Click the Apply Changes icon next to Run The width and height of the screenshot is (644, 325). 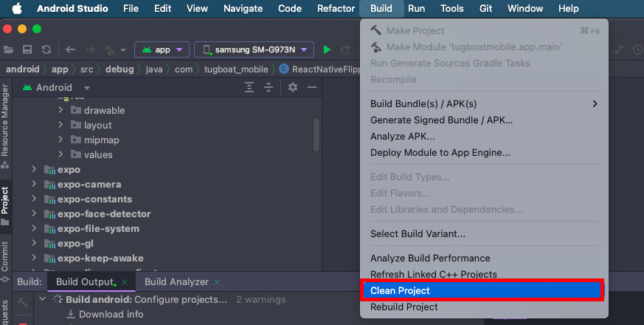346,49
